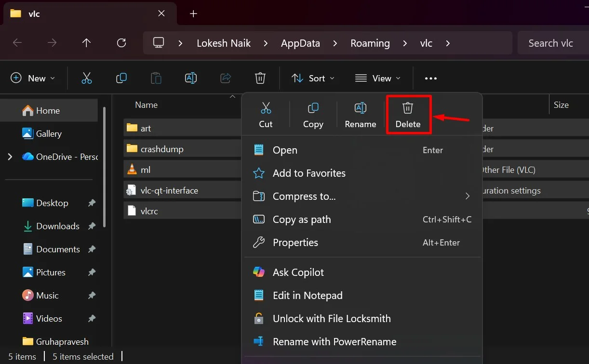
Task: Select Unlock with File Locksmith
Action: pyautogui.click(x=362, y=319)
